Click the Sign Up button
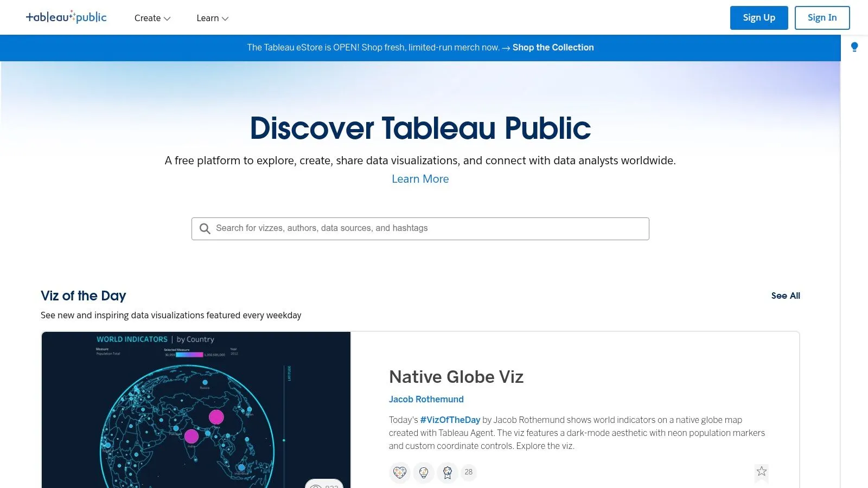Viewport: 868px width, 488px height. coord(759,18)
